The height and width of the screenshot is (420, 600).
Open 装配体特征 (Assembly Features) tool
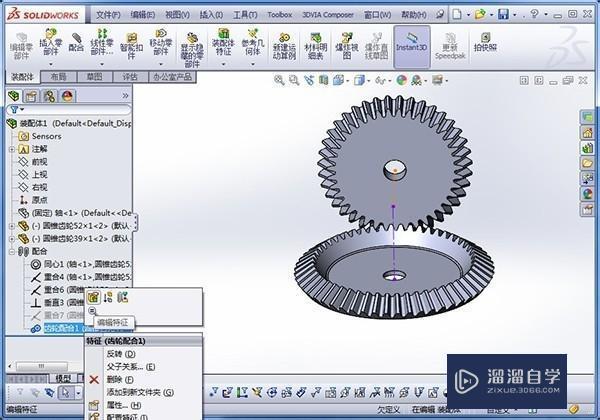pyautogui.click(x=223, y=42)
